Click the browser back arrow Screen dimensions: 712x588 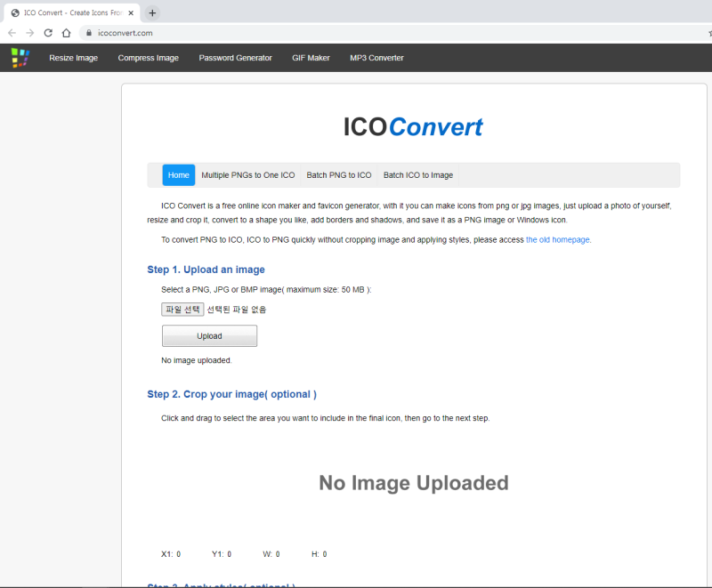point(12,33)
